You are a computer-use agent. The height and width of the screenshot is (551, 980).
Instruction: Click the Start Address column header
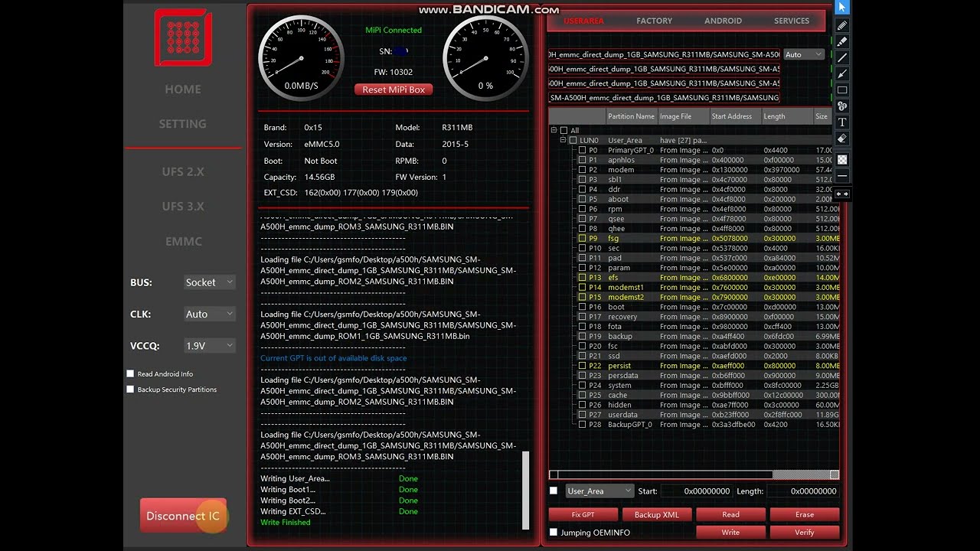(x=735, y=116)
